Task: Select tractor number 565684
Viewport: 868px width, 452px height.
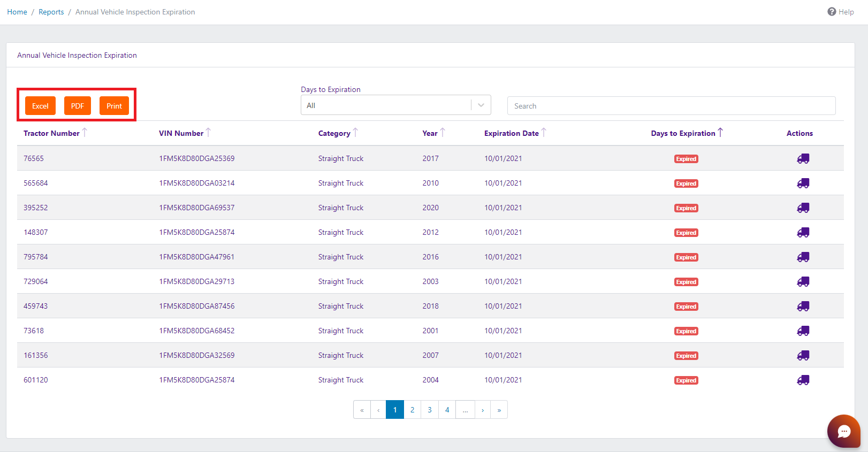Action: coord(36,183)
